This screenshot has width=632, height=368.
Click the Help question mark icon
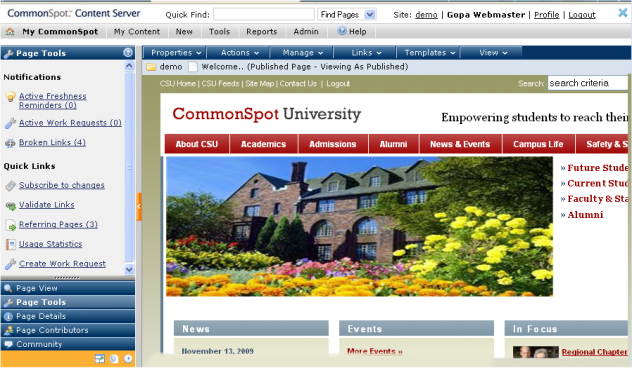[342, 31]
